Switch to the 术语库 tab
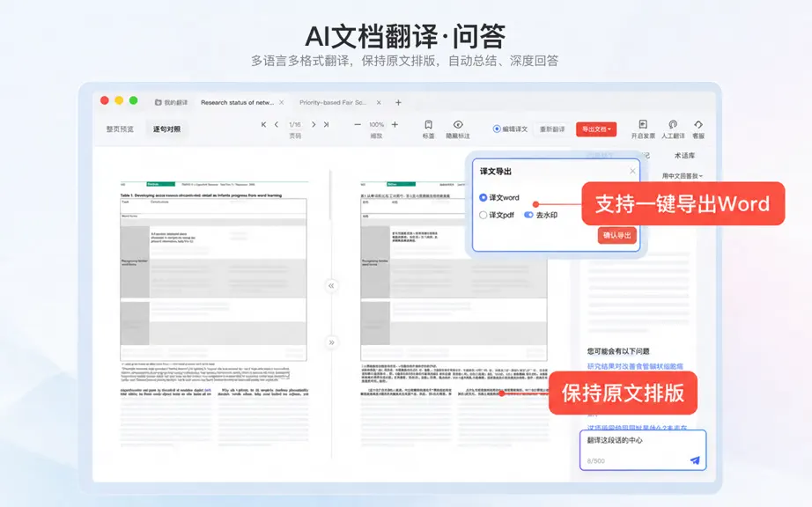The width and height of the screenshot is (812, 507). click(684, 155)
